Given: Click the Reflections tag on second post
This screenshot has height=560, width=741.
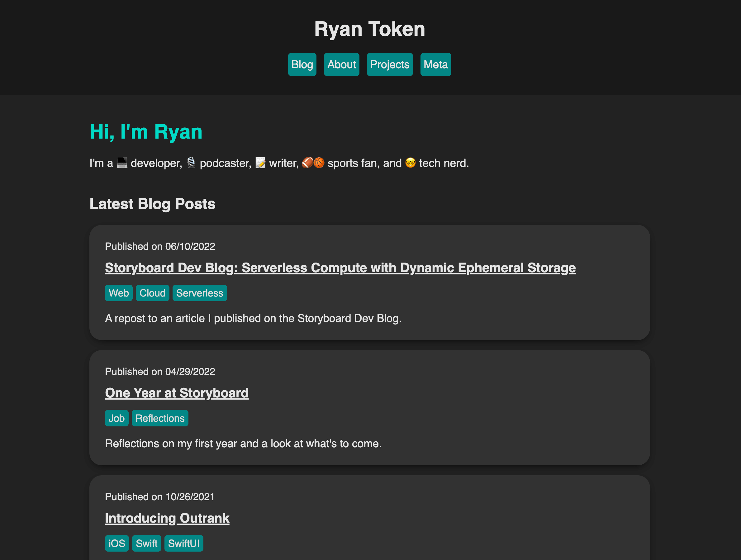Looking at the screenshot, I should 160,418.
